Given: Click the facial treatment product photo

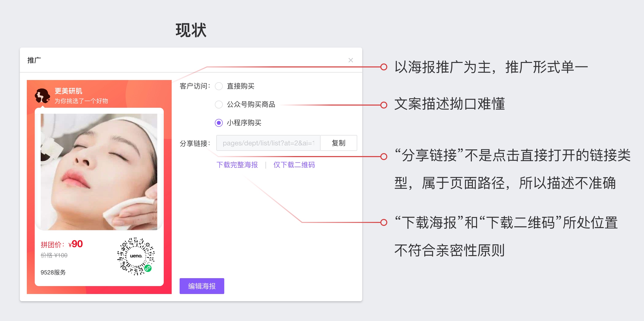Looking at the screenshot, I should click(x=99, y=172).
